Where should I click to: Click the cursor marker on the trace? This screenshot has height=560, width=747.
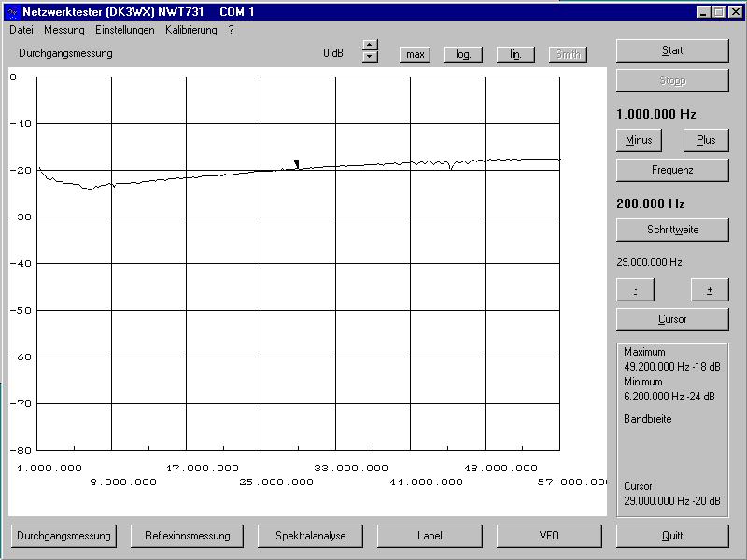[x=297, y=163]
